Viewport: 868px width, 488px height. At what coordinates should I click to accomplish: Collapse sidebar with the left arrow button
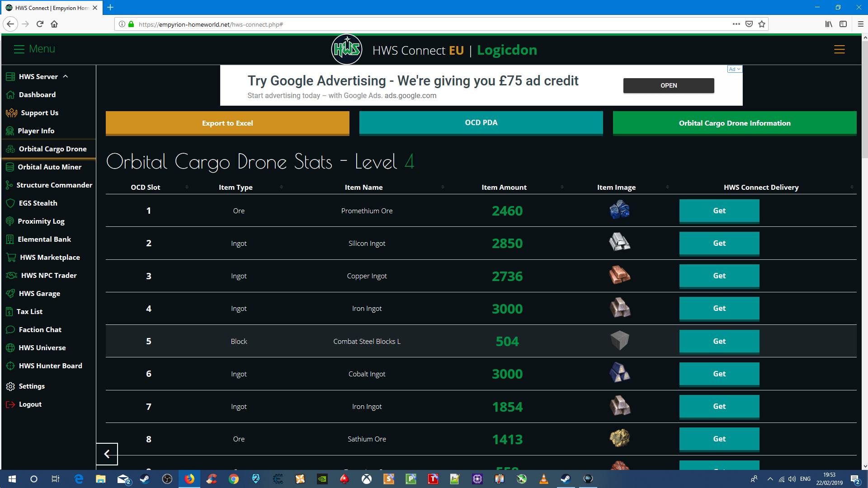[107, 454]
